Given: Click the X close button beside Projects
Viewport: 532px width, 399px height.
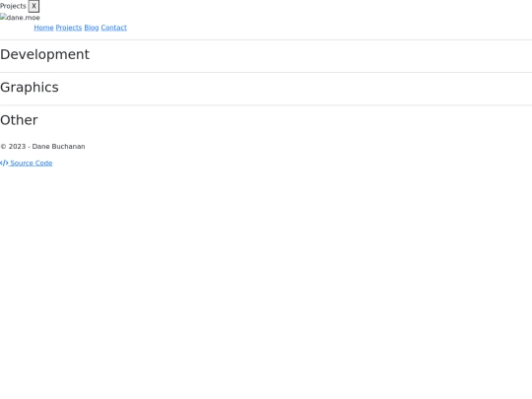Looking at the screenshot, I should point(33,6).
